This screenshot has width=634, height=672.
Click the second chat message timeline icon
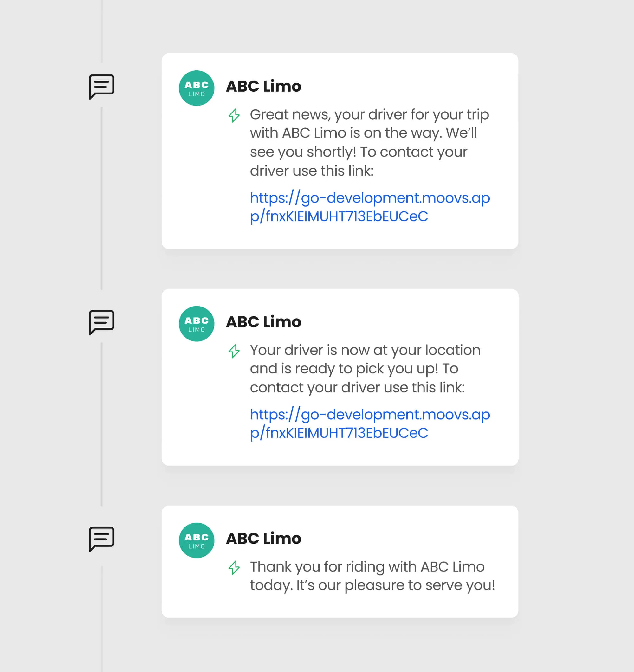coord(101,322)
